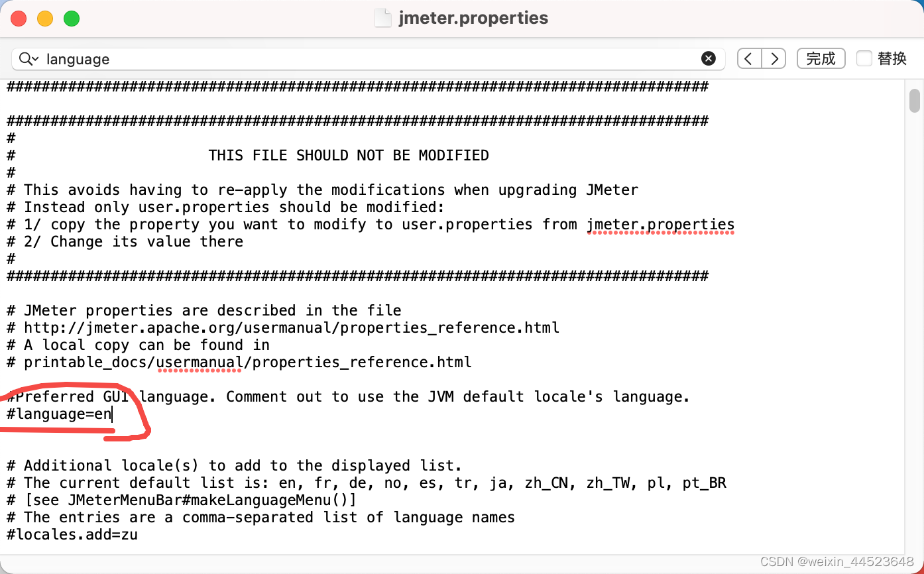Click the printable_docs/usermanual path line
This screenshot has height=574, width=924.
tap(239, 362)
